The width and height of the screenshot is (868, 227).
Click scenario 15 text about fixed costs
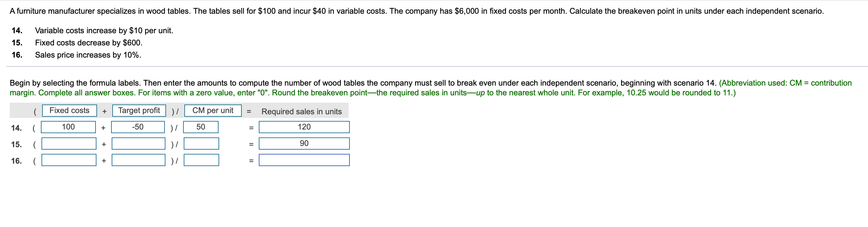point(89,42)
